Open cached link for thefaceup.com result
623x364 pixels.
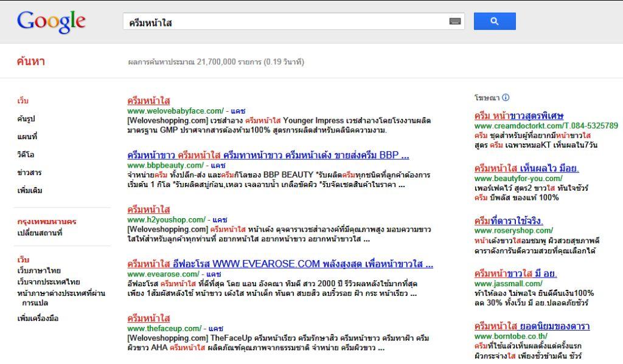pyautogui.click(x=215, y=328)
